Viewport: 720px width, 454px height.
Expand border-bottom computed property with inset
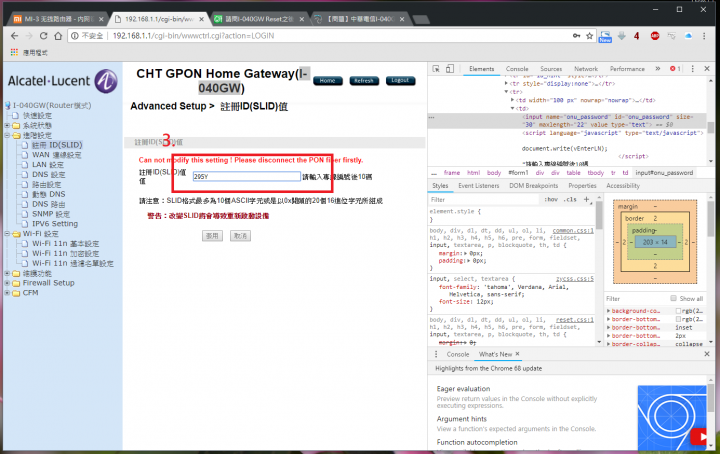tap(609, 328)
